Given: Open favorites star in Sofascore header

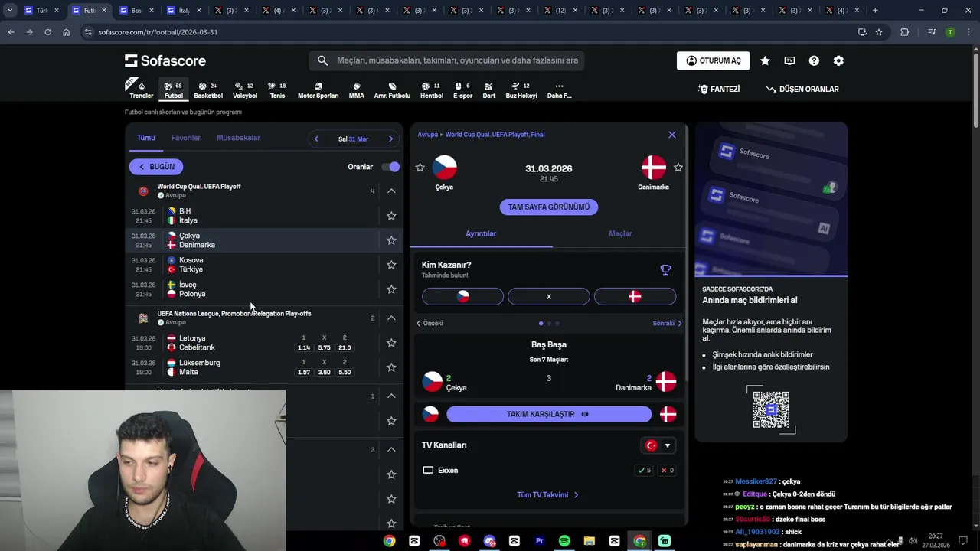Looking at the screenshot, I should pos(765,60).
